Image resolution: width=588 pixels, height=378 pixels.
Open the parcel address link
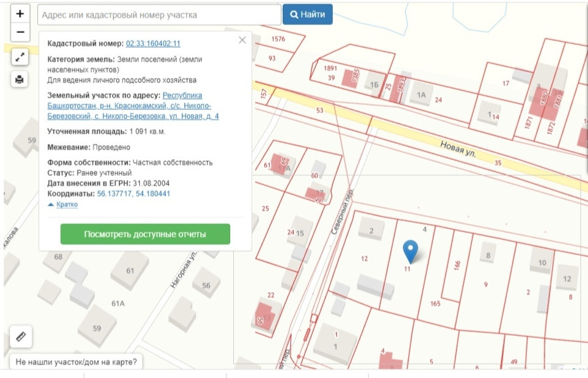132,106
